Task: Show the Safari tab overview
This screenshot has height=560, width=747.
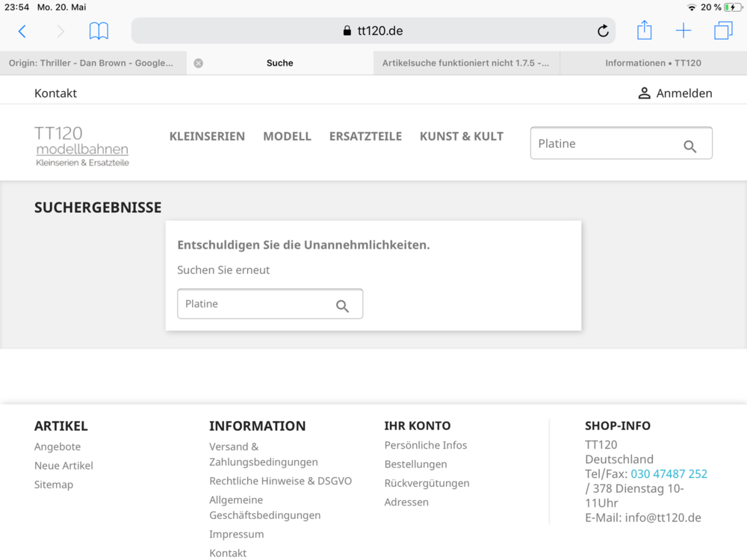Action: (723, 31)
